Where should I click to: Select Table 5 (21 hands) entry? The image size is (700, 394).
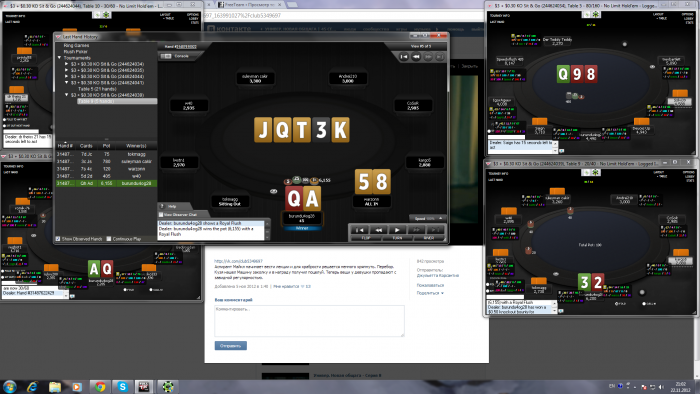pos(97,89)
